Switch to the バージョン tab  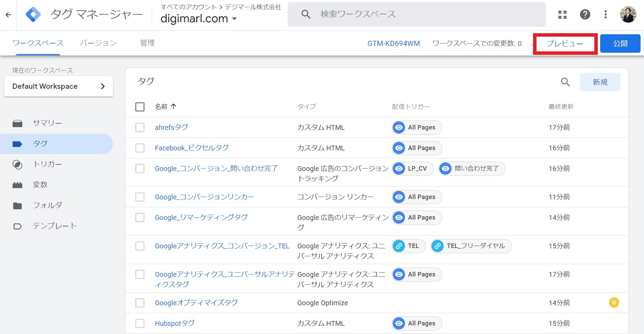pyautogui.click(x=98, y=43)
